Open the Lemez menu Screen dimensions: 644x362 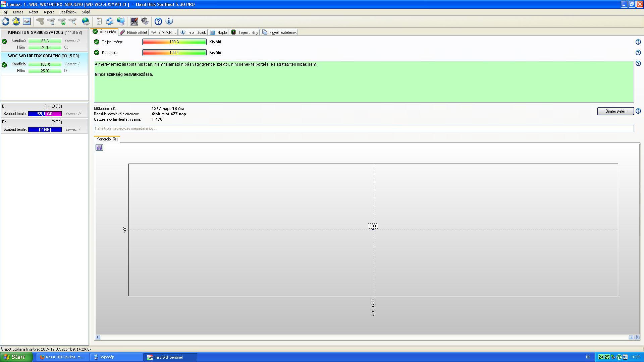coord(18,12)
